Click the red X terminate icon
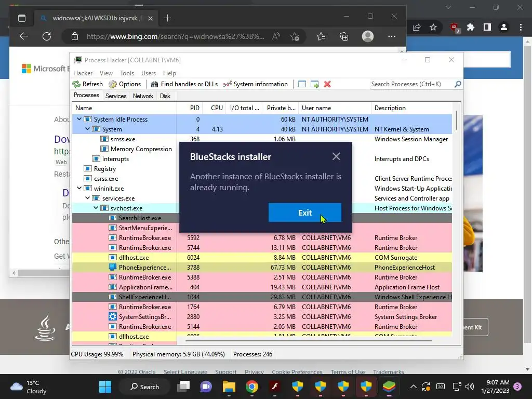This screenshot has width=532, height=399. click(x=327, y=84)
